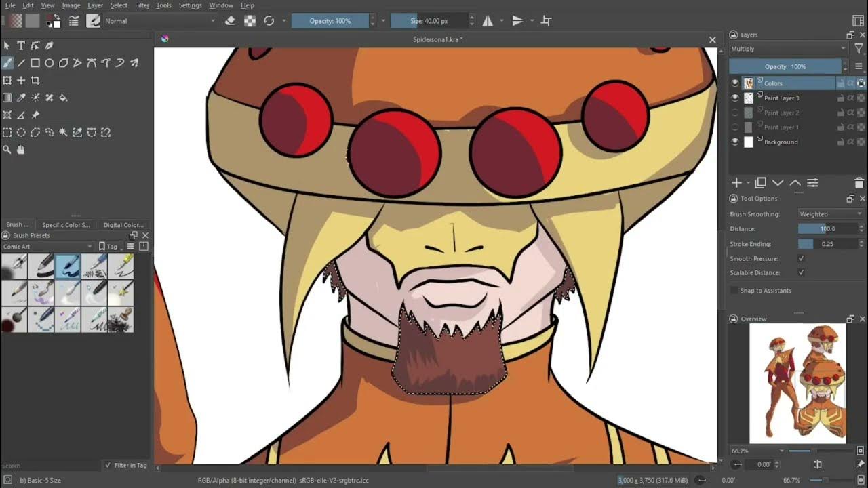Select the Elliptical Selection tool
The height and width of the screenshot is (488, 868).
tap(21, 132)
